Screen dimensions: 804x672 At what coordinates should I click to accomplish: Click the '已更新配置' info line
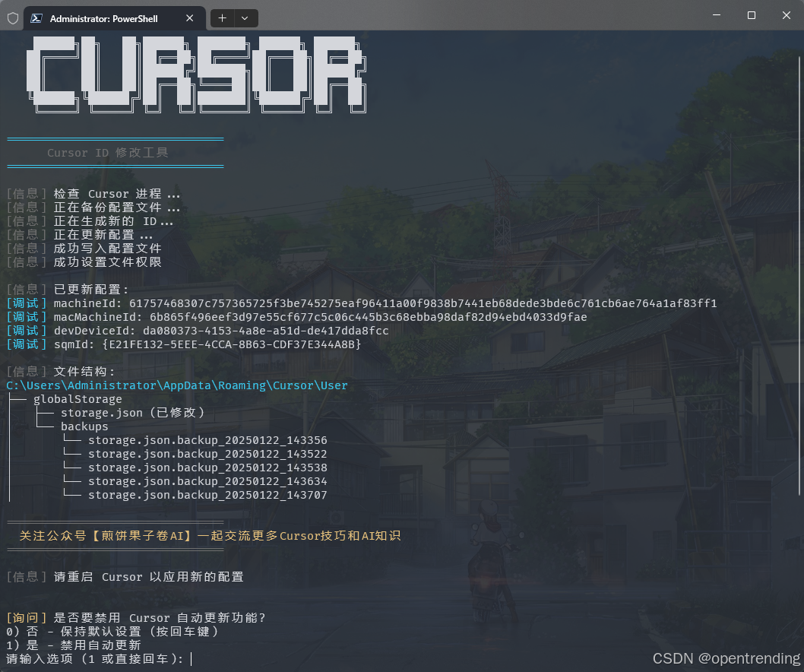point(68,290)
